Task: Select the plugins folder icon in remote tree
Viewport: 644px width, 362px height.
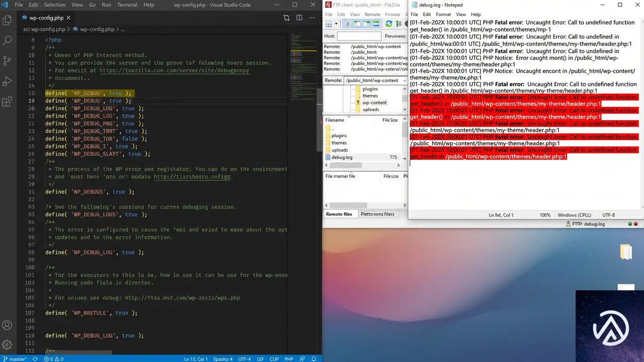Action: [358, 89]
